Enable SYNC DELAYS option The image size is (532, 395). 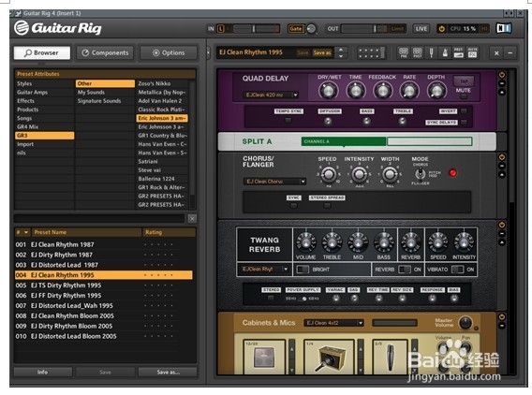(x=464, y=123)
